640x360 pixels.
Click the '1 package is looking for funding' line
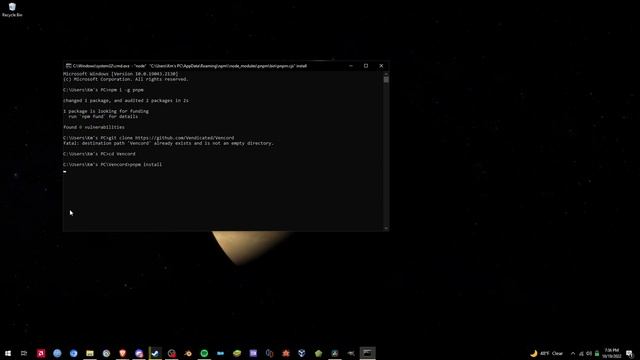point(106,111)
